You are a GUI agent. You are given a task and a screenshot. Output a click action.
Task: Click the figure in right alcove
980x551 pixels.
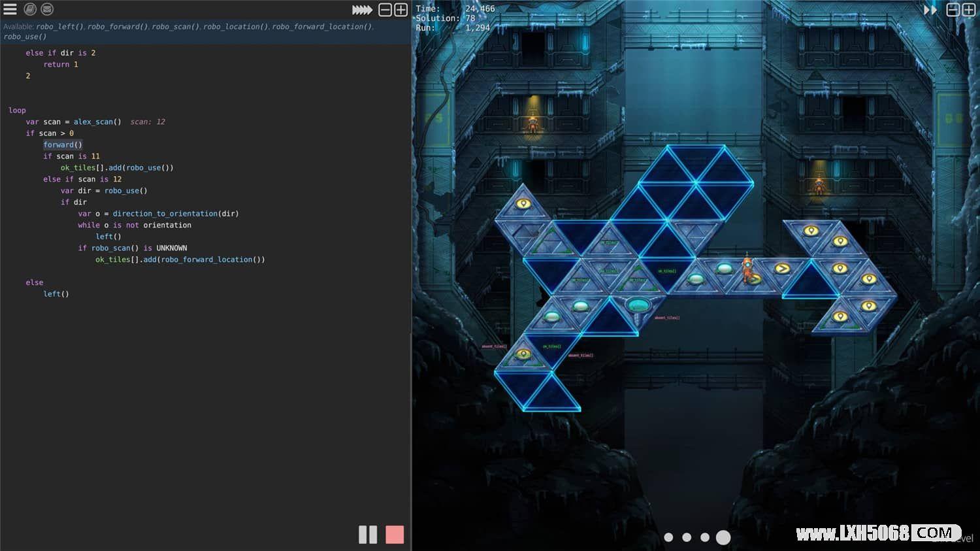(x=819, y=186)
